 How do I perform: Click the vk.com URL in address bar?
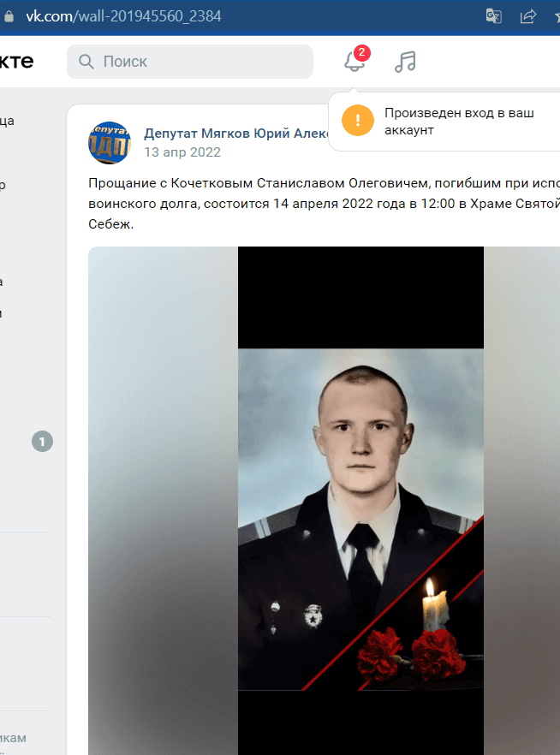(124, 16)
